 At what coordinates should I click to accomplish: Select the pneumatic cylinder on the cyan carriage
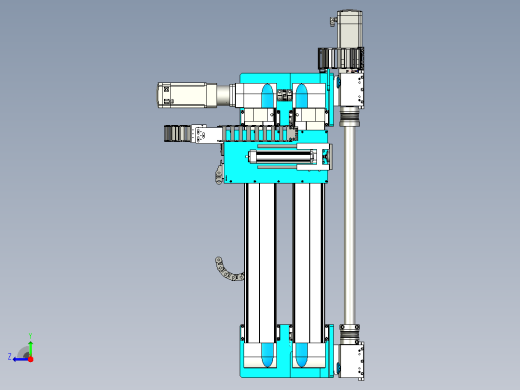pos(282,157)
